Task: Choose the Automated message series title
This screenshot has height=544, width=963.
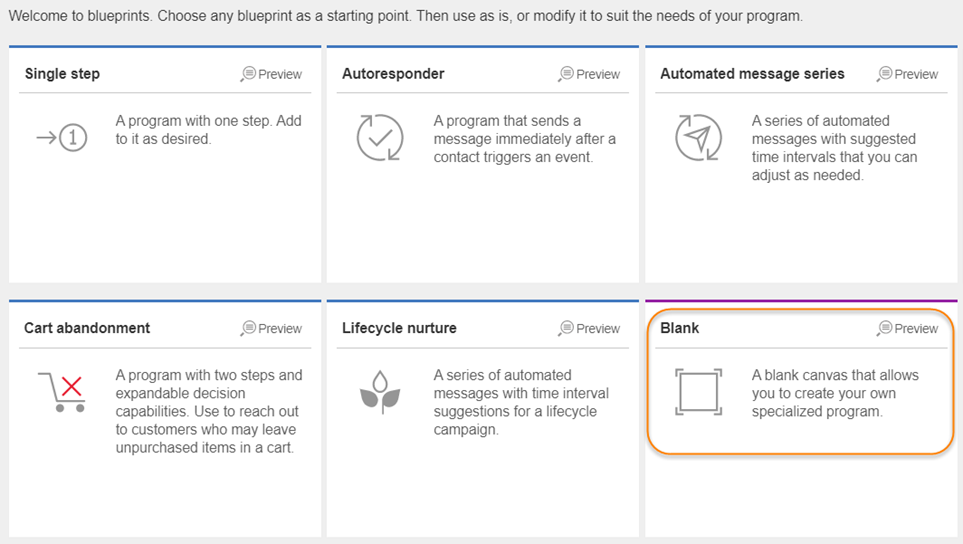Action: [752, 74]
